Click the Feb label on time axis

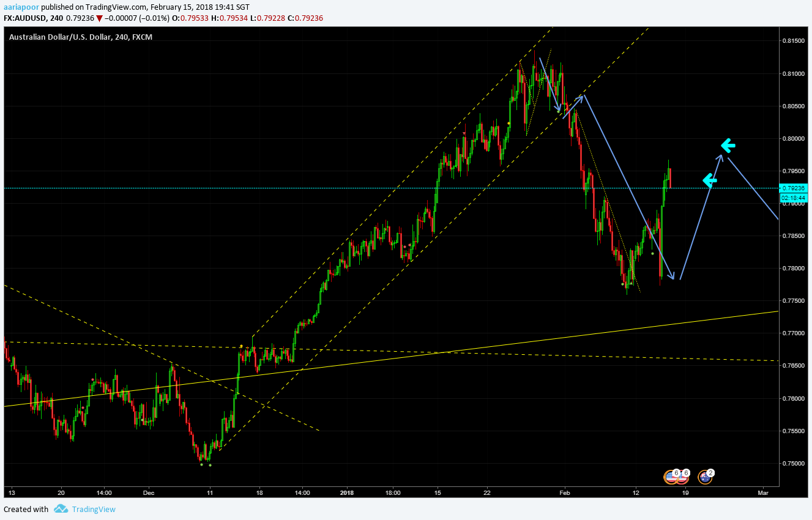(x=565, y=492)
